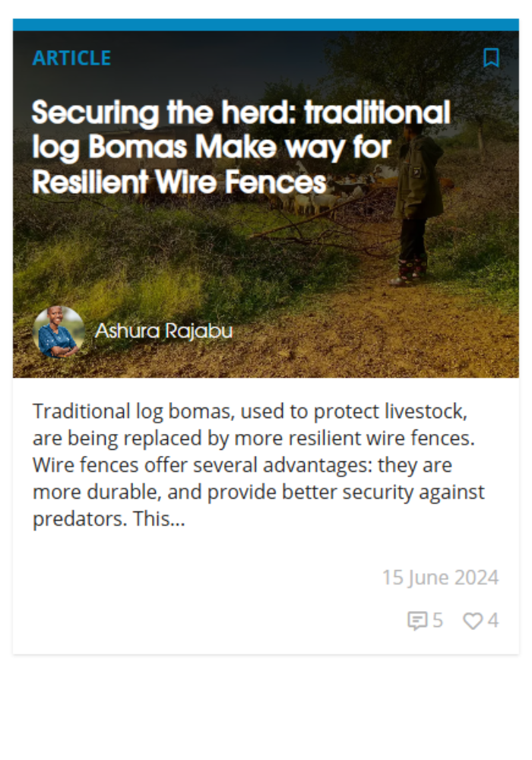Select Ashura Rajabu's round profile avatar

click(59, 332)
